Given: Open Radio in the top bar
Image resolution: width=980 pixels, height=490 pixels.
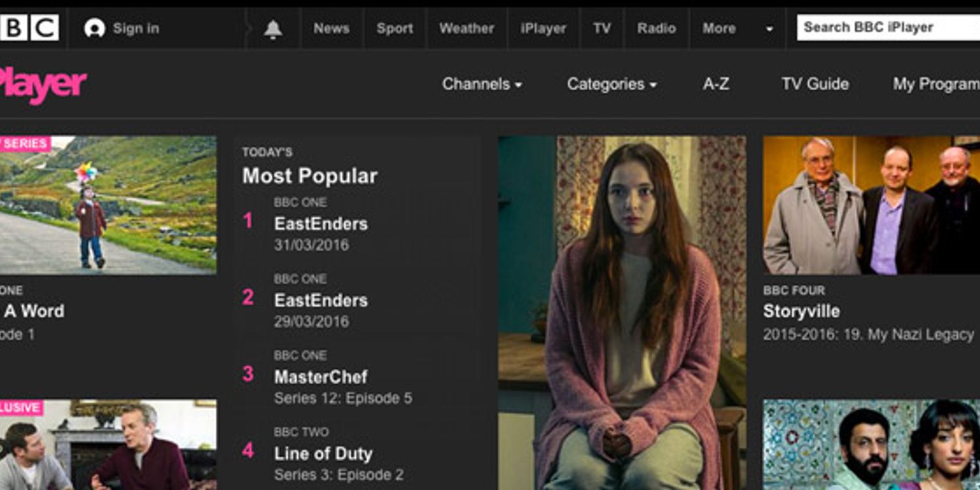Looking at the screenshot, I should (x=657, y=28).
